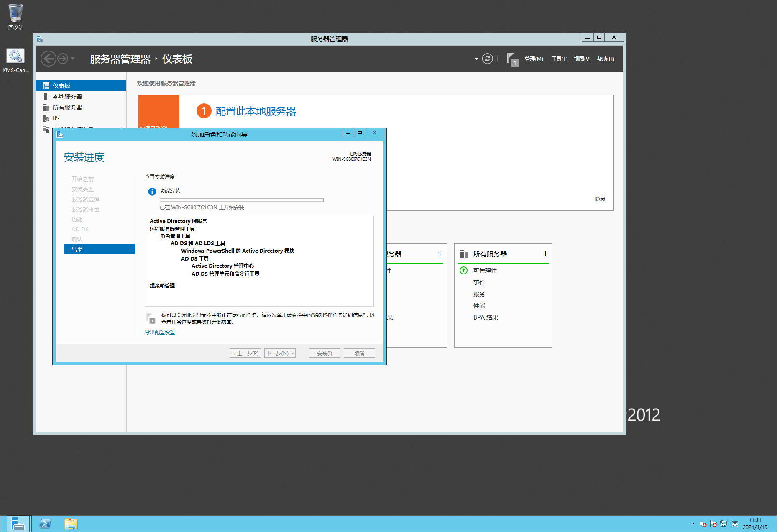Click the Server Manager title bar icon
777x532 pixels.
(40, 39)
